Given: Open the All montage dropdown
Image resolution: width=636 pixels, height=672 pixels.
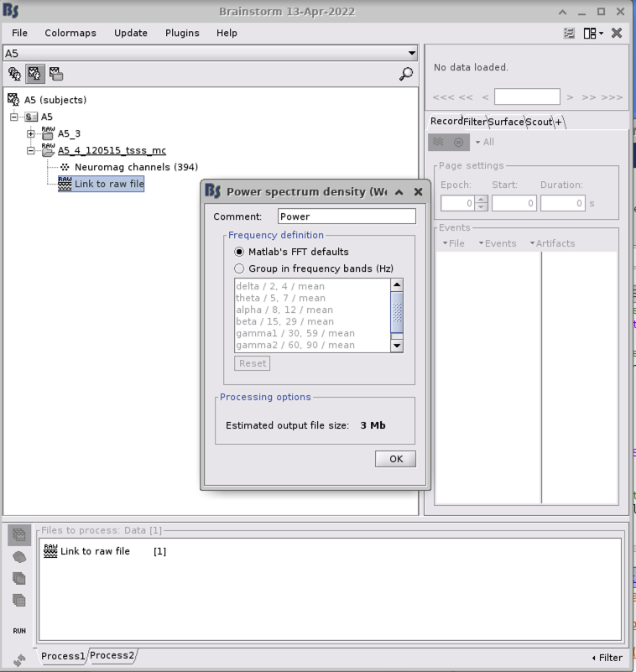Looking at the screenshot, I should click(484, 142).
